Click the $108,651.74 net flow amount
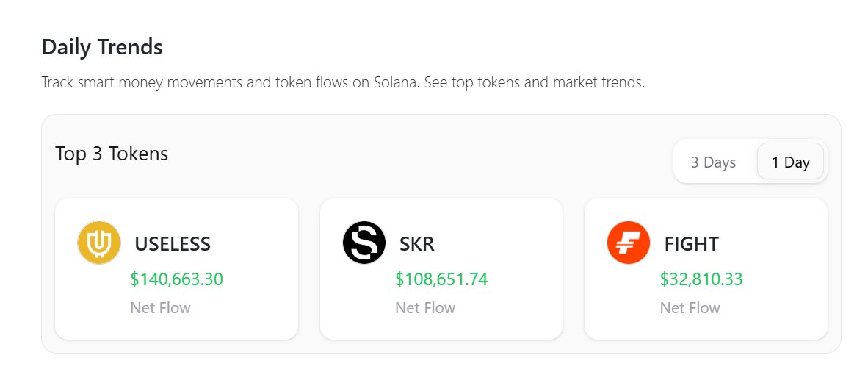 click(441, 279)
